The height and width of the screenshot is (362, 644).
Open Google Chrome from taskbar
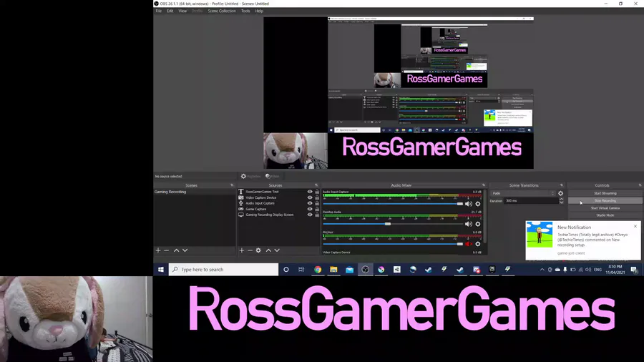[x=318, y=270]
